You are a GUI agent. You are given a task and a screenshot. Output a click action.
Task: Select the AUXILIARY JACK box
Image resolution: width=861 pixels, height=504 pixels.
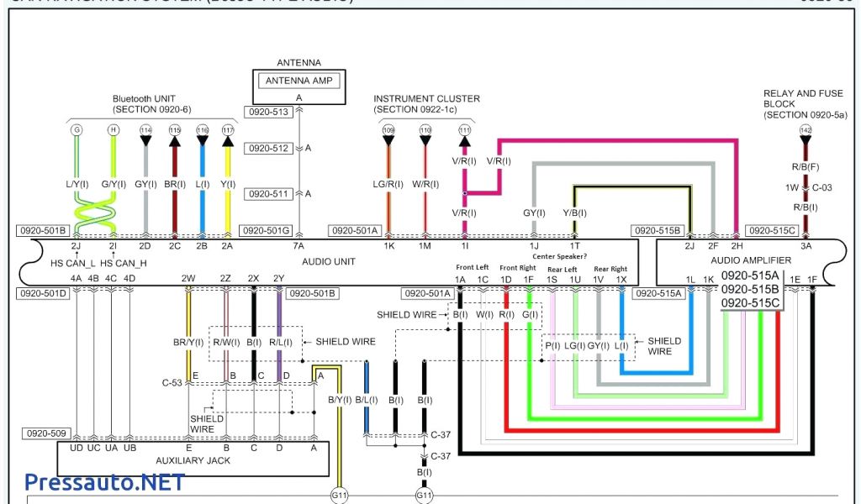coord(193,459)
